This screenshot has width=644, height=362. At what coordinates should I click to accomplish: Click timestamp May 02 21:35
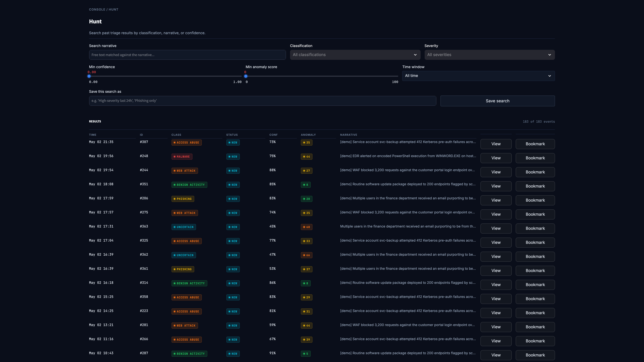click(x=101, y=142)
